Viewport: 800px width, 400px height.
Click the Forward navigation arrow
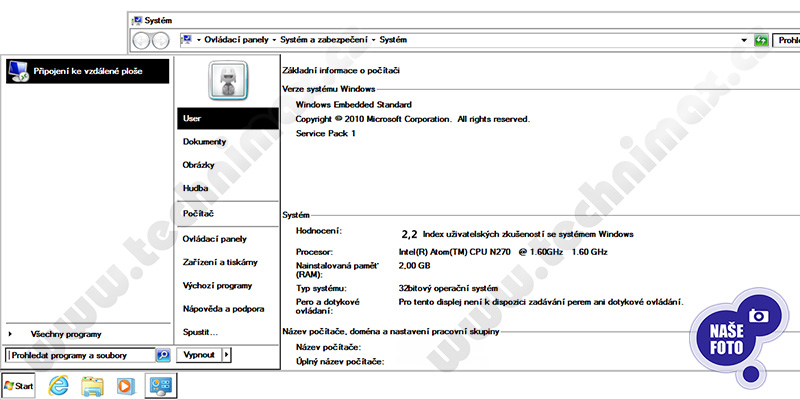click(161, 40)
